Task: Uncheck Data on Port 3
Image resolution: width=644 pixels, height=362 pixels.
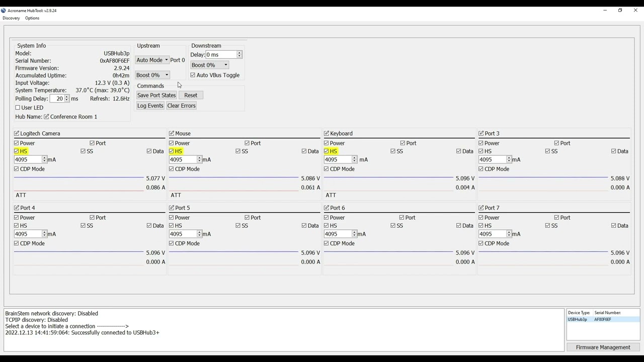Action: point(613,151)
